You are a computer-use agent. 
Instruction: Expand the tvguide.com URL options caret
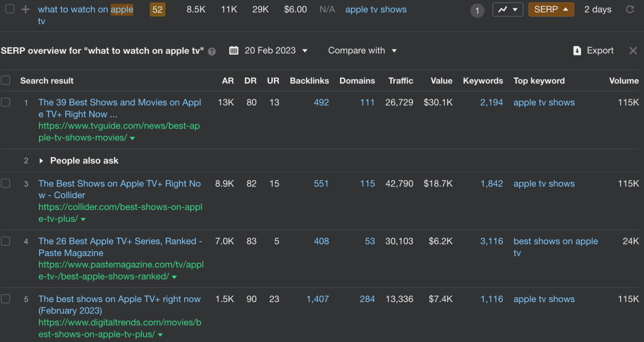coord(132,138)
